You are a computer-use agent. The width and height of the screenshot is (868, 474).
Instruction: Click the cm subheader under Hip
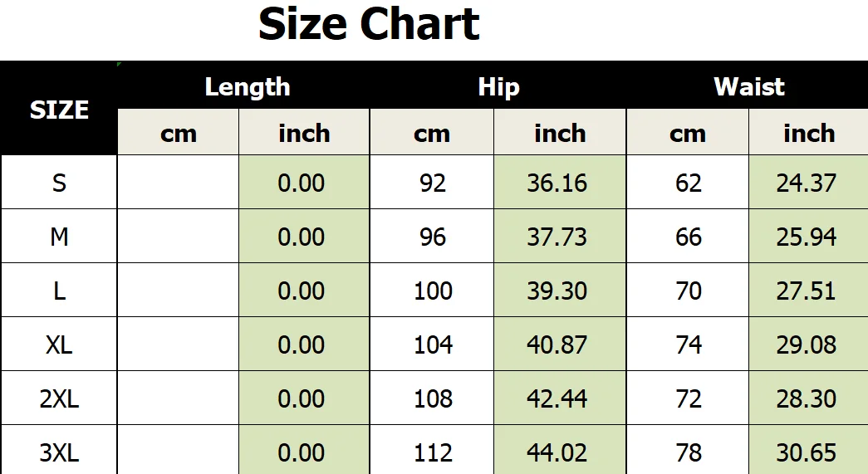click(432, 133)
